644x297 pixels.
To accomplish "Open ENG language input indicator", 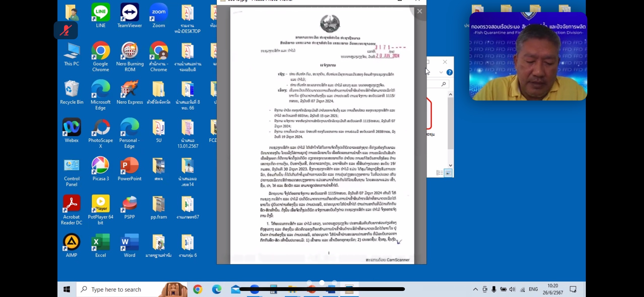I will coord(533,289).
